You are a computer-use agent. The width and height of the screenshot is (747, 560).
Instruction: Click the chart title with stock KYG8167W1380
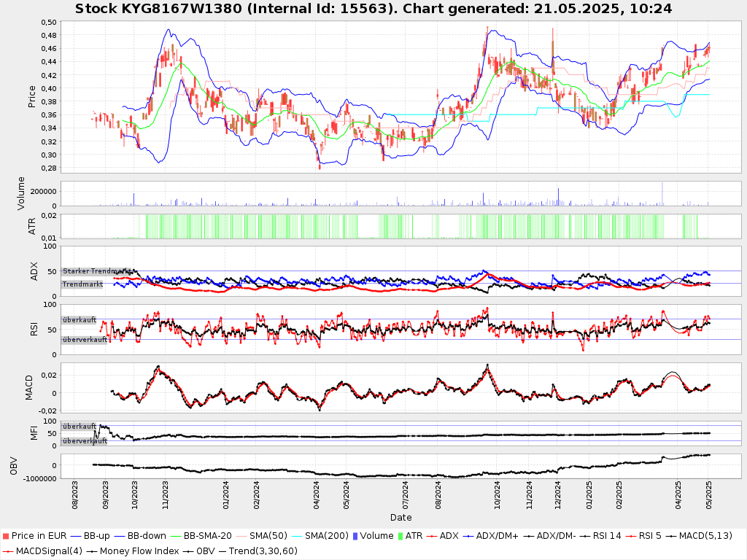[x=373, y=9]
